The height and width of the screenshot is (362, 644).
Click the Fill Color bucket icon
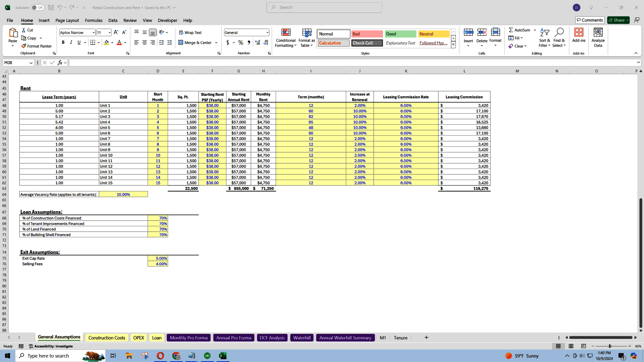pos(106,43)
